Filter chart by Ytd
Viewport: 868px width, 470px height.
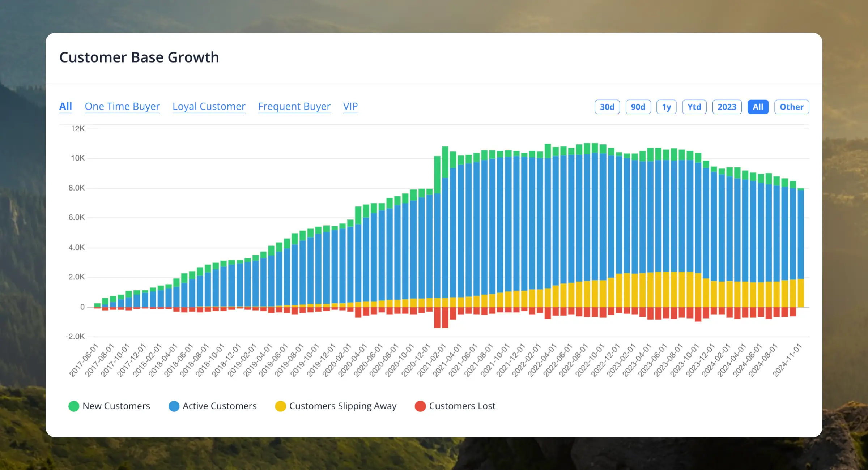(694, 107)
